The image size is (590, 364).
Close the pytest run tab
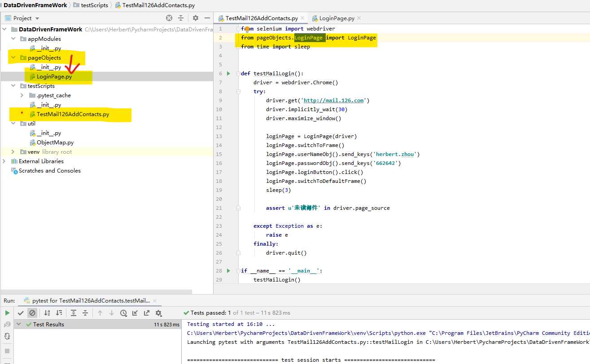[x=155, y=301]
